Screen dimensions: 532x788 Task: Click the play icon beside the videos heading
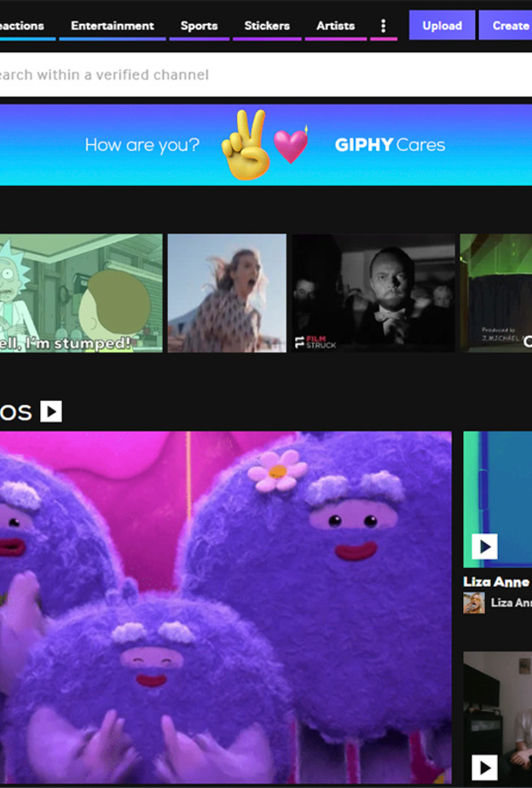(x=51, y=411)
